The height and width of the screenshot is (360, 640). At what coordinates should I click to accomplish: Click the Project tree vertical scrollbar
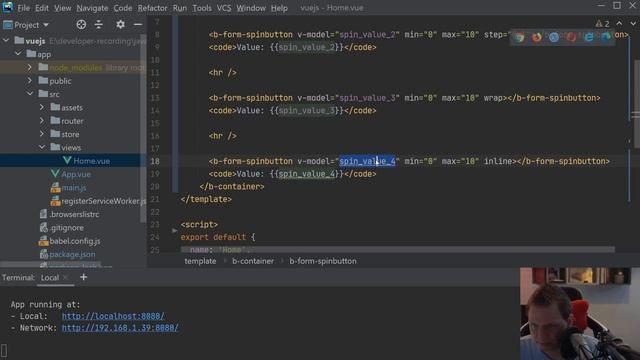[x=143, y=129]
